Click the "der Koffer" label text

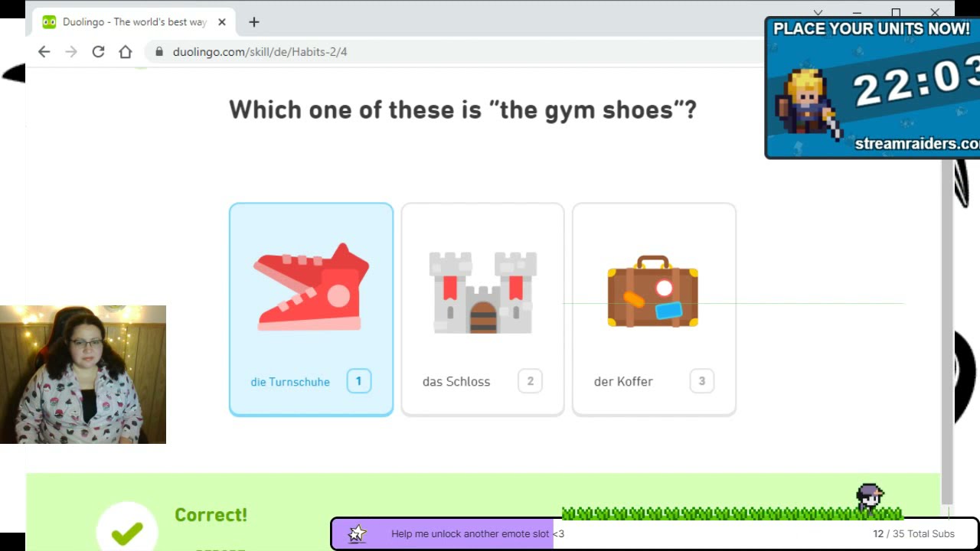click(x=623, y=381)
